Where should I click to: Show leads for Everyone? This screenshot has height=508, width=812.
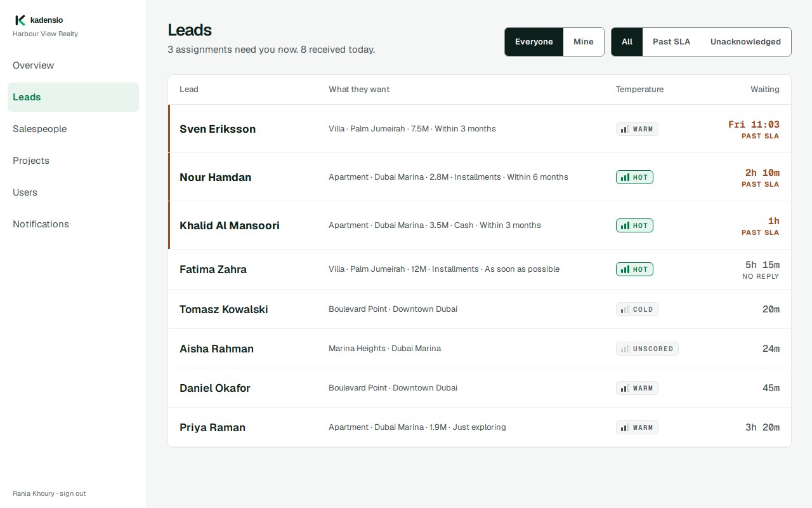tap(534, 42)
